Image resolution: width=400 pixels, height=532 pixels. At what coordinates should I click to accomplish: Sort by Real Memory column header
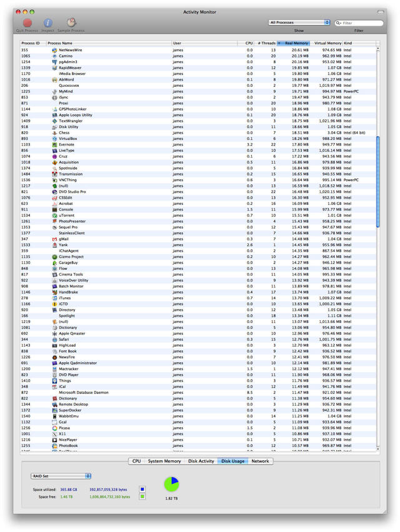coord(296,43)
